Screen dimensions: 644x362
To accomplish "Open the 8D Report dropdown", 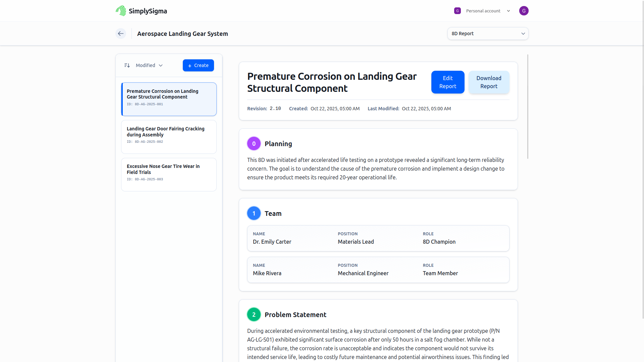I will [x=488, y=34].
